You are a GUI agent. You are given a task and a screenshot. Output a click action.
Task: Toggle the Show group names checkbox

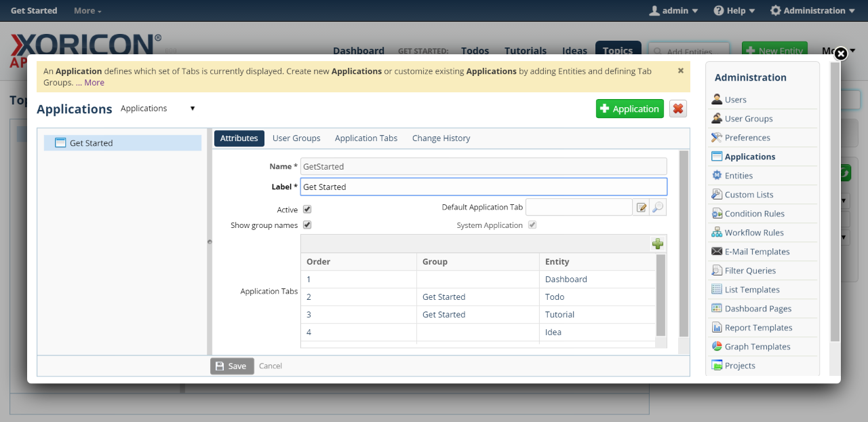pos(307,225)
